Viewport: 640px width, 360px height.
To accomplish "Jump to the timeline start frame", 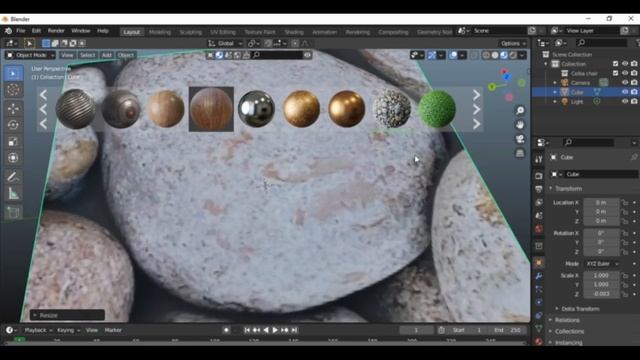I will (247, 330).
